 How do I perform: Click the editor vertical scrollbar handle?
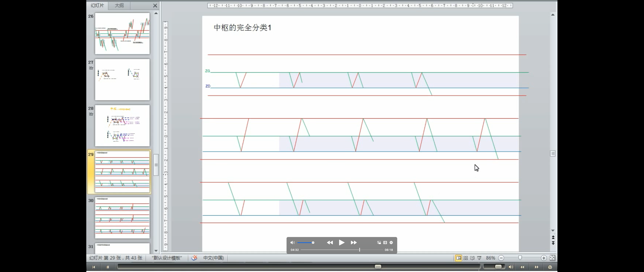tap(553, 153)
